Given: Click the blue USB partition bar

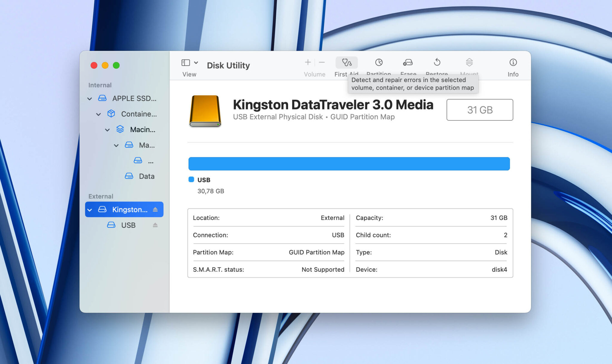Looking at the screenshot, I should (x=349, y=163).
